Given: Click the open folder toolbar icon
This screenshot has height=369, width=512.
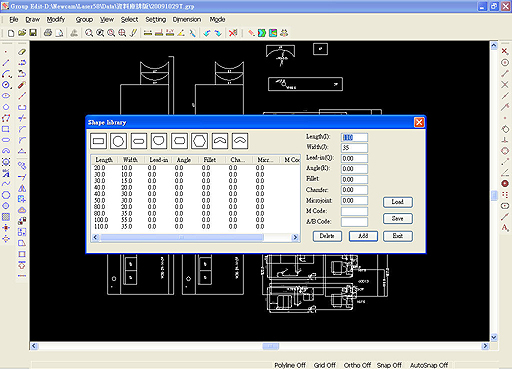Looking at the screenshot, I should (x=22, y=33).
